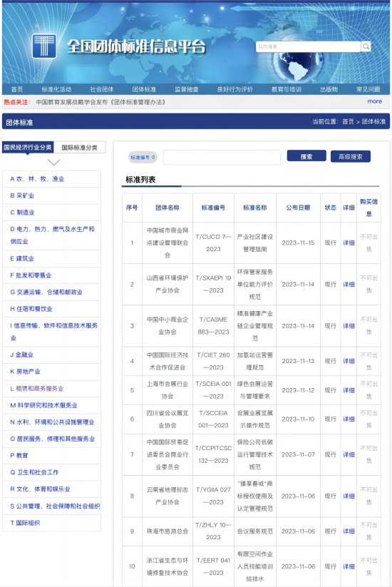Collapse the category list using the chevron
The image size is (392, 587).
point(54,162)
